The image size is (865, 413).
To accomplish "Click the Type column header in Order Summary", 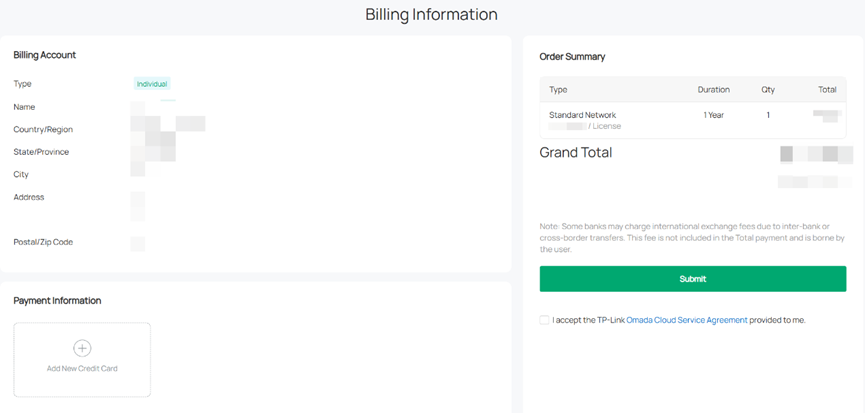I will (558, 90).
